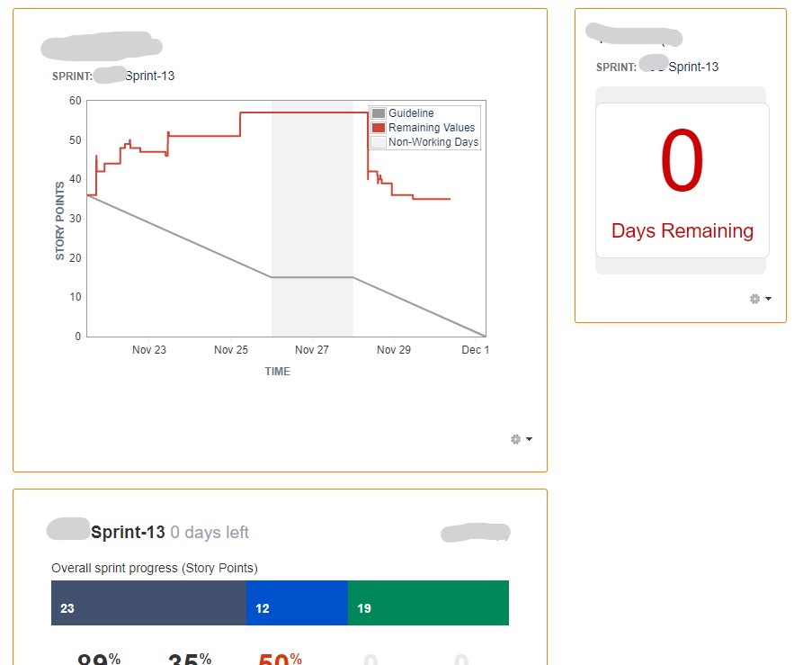This screenshot has width=812, height=665.
Task: Open the burndown gadget gear icon
Action: pos(515,439)
